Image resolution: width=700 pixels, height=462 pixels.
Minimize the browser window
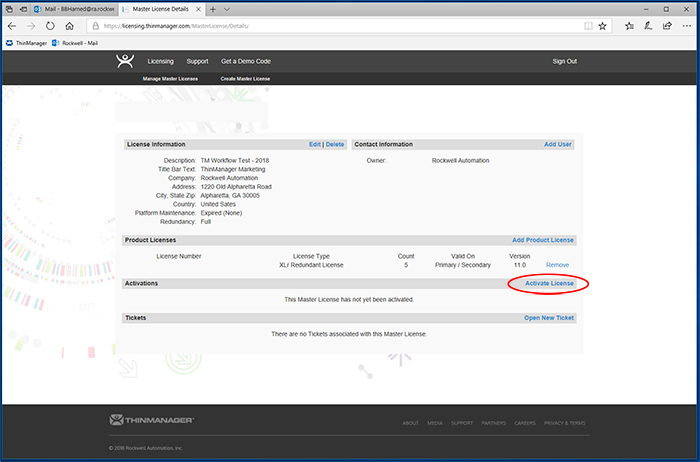tap(646, 9)
